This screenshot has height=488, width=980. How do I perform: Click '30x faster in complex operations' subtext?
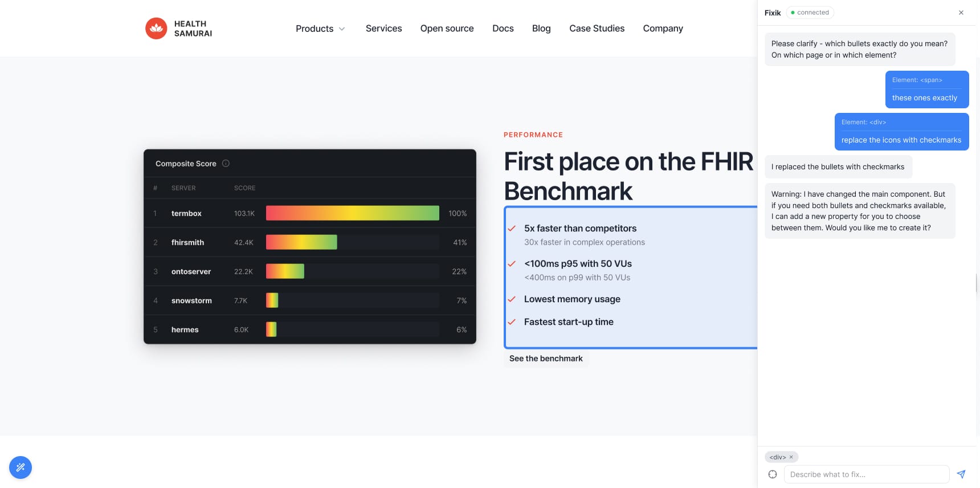click(585, 242)
